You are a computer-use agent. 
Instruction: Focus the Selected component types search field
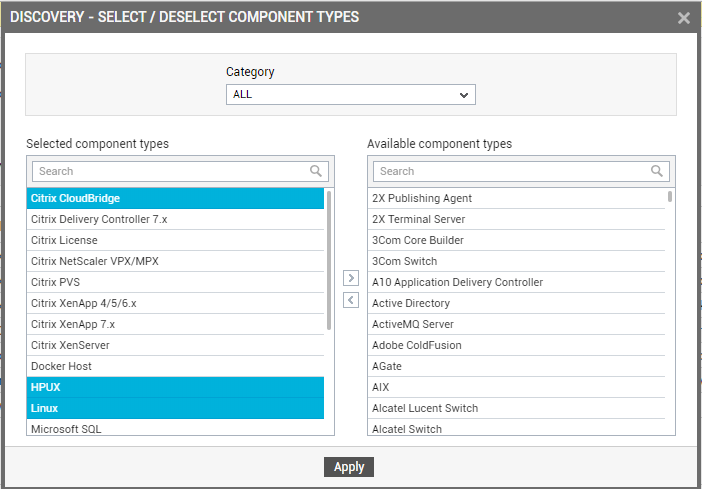point(180,171)
